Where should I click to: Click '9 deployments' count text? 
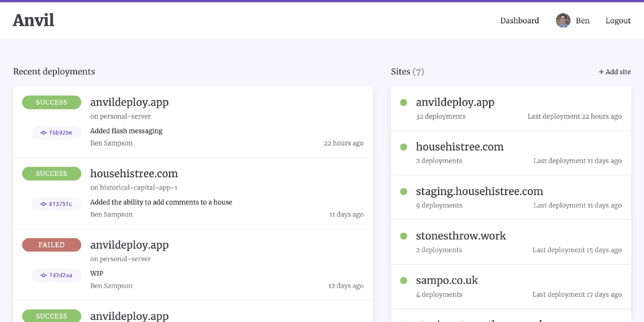439,205
